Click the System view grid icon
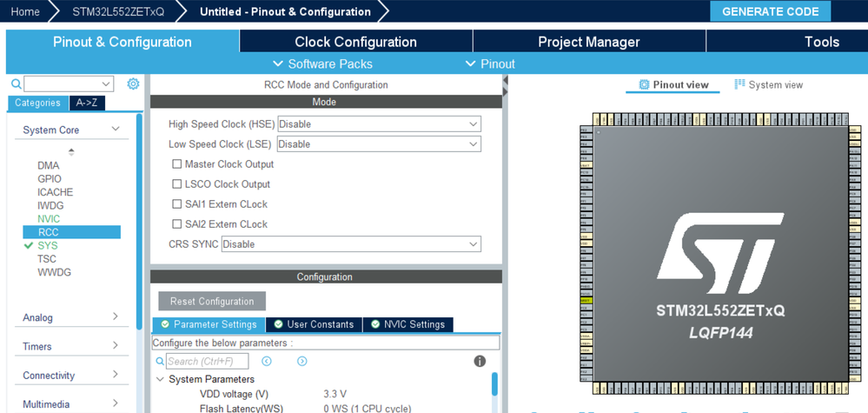Viewport: 868px width, 413px height. pyautogui.click(x=739, y=84)
